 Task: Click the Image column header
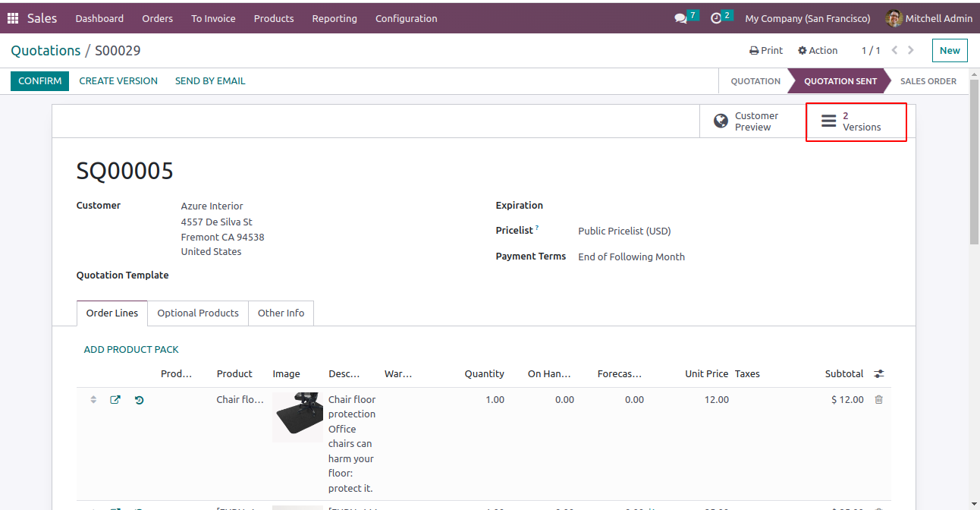click(x=286, y=373)
